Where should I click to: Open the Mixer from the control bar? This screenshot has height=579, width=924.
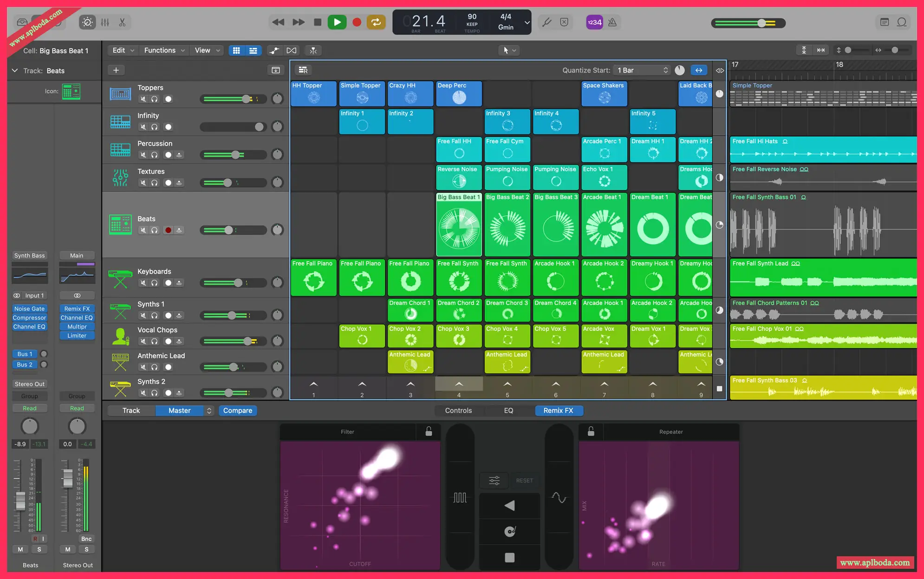click(105, 22)
